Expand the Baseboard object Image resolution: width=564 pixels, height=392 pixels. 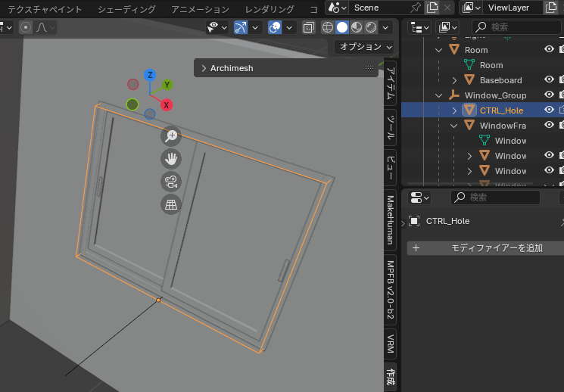[454, 80]
